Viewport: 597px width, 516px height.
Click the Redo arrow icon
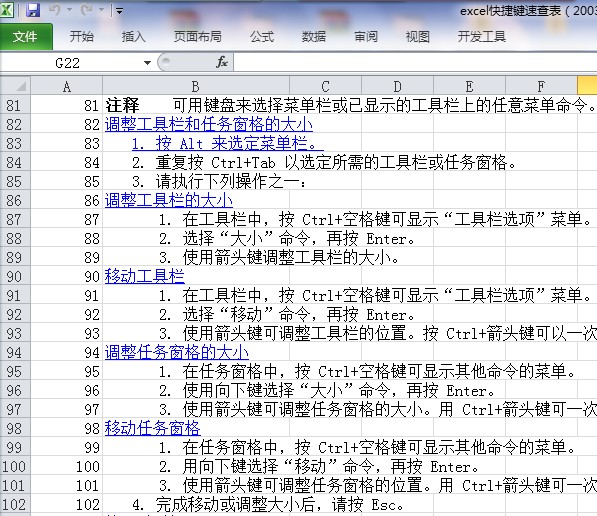(86, 10)
